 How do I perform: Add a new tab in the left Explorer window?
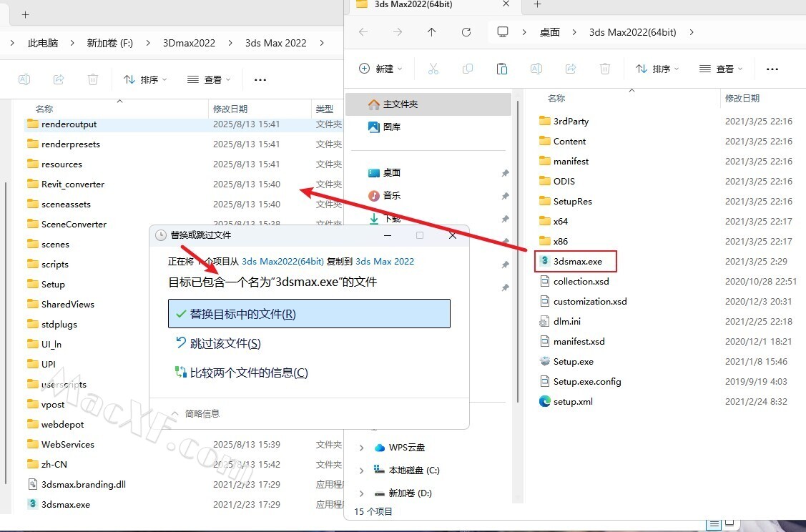click(25, 14)
